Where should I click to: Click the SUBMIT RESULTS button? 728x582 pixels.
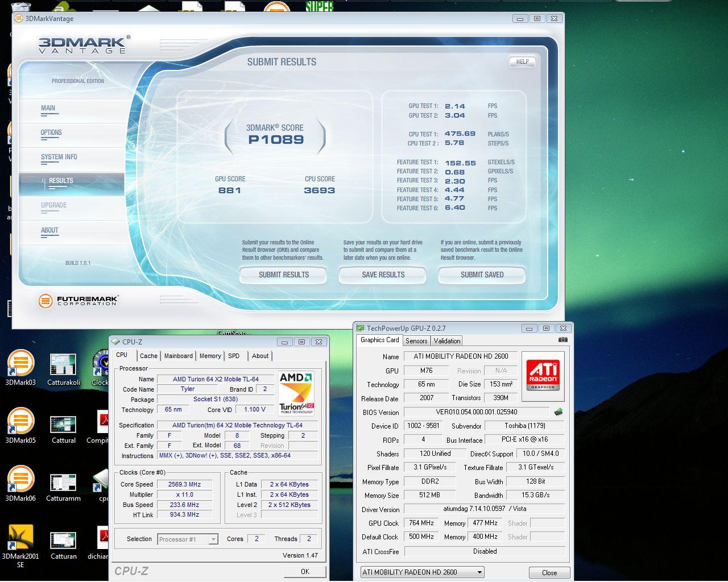pyautogui.click(x=283, y=275)
